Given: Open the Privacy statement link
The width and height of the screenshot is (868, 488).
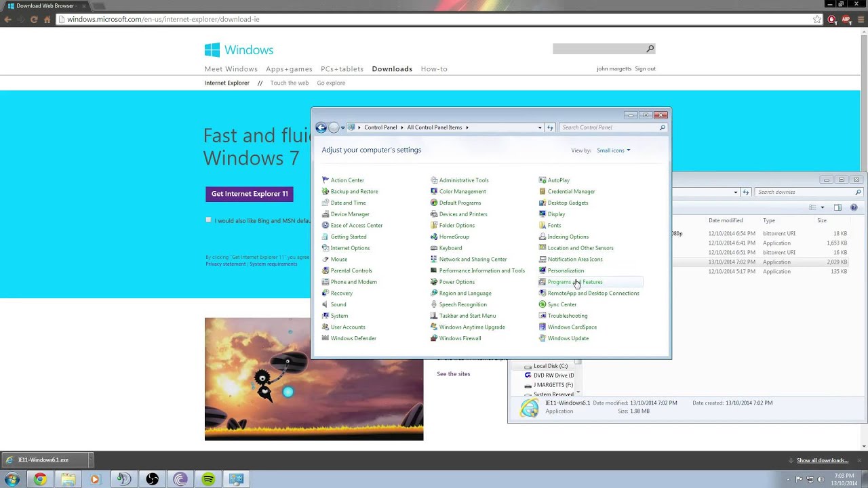Looking at the screenshot, I should [x=226, y=264].
